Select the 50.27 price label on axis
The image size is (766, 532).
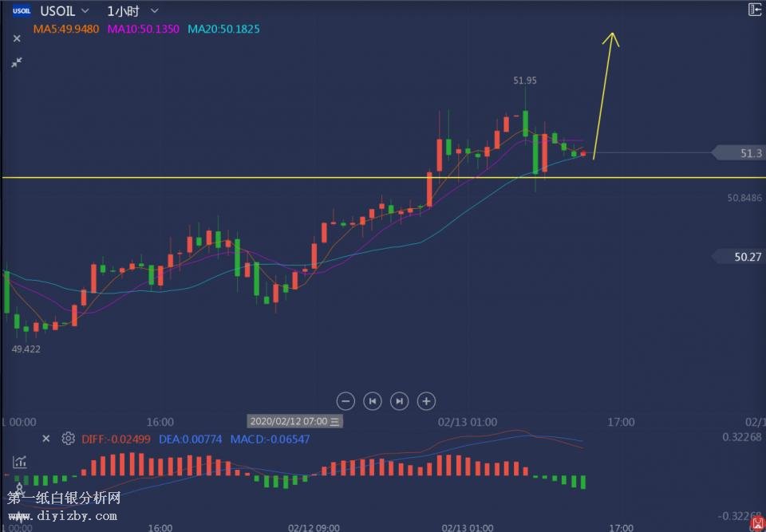click(742, 257)
